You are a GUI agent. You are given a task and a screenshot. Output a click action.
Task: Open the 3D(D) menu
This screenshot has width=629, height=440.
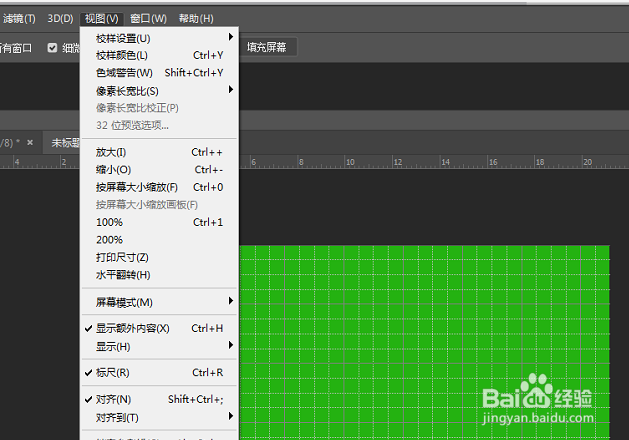click(60, 18)
